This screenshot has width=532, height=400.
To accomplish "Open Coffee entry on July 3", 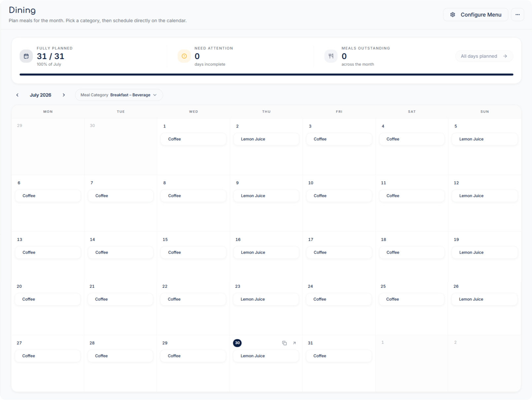I will point(339,139).
